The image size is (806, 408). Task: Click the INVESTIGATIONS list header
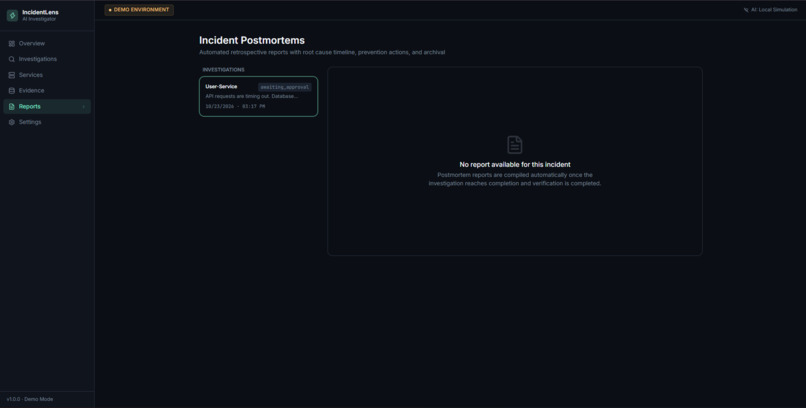(224, 69)
